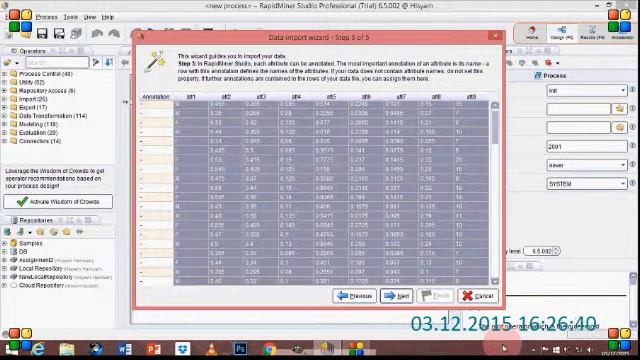Expand the Data Transformation folder

pos(4,116)
